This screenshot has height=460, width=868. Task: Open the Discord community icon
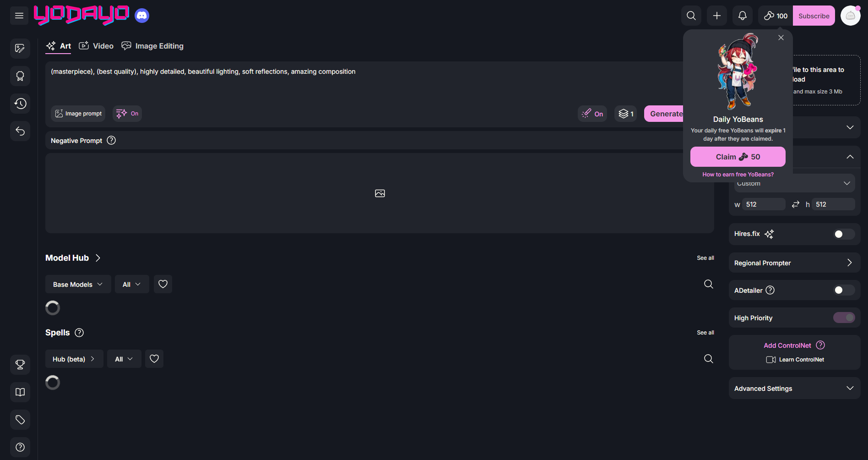(142, 16)
